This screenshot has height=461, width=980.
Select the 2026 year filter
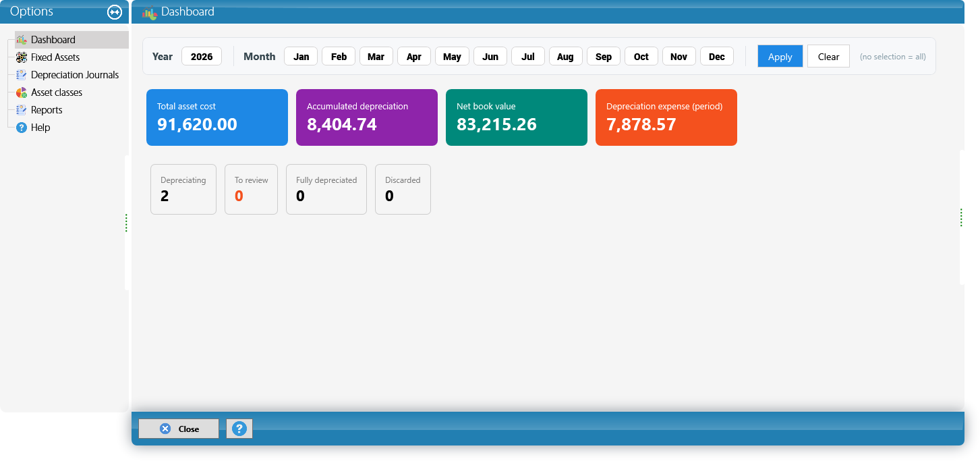[202, 56]
